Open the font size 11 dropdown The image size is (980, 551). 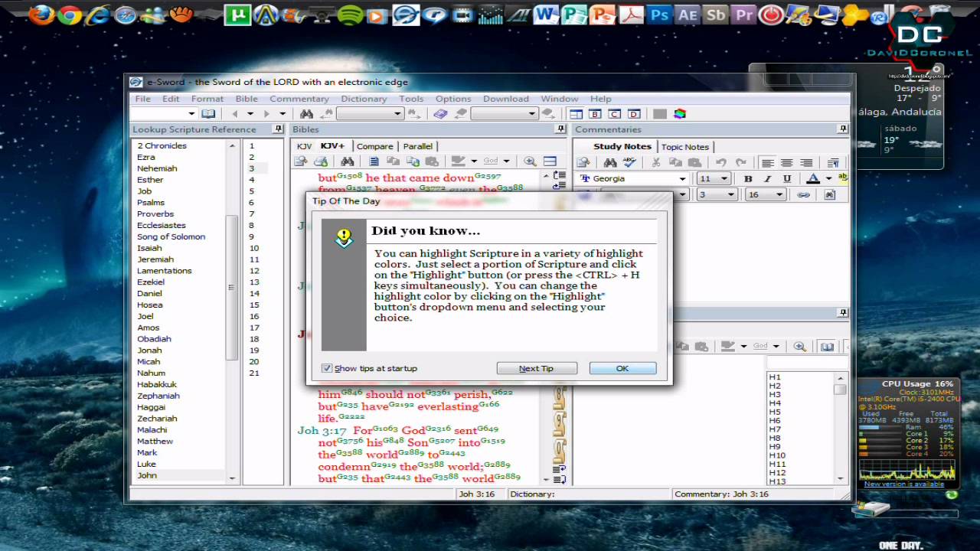pos(724,179)
